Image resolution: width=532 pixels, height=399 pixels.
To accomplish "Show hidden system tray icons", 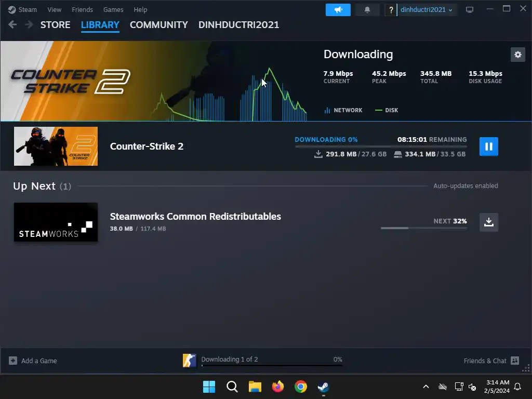I will 426,387.
